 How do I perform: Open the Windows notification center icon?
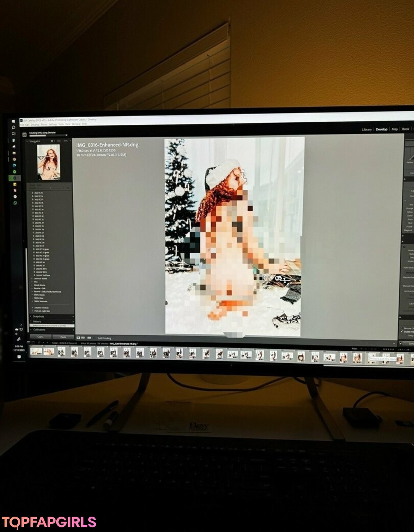click(x=19, y=357)
